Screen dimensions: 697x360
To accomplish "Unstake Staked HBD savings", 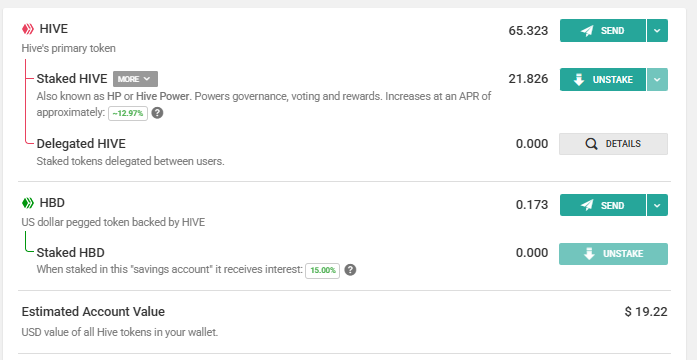I will 613,254.
